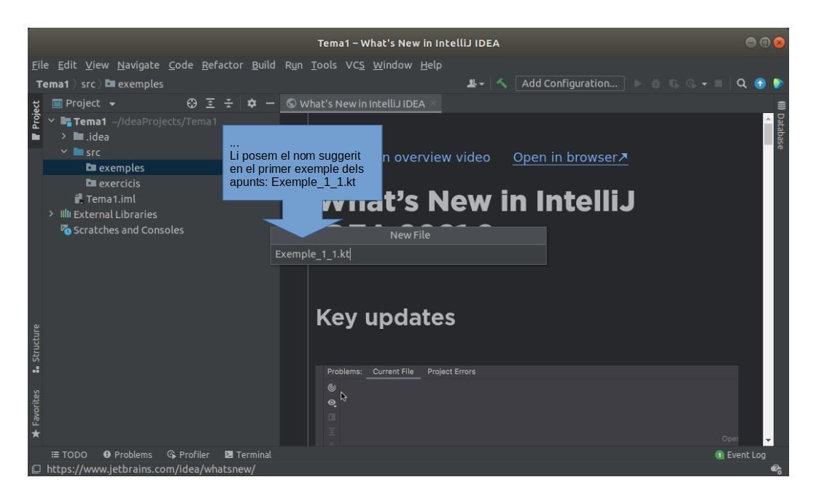
Task: Open the Help menu
Action: point(431,66)
